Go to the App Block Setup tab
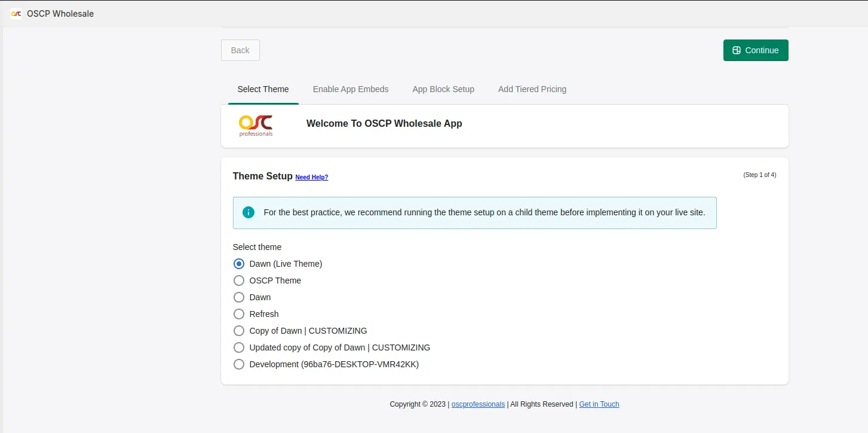868x433 pixels. point(443,89)
